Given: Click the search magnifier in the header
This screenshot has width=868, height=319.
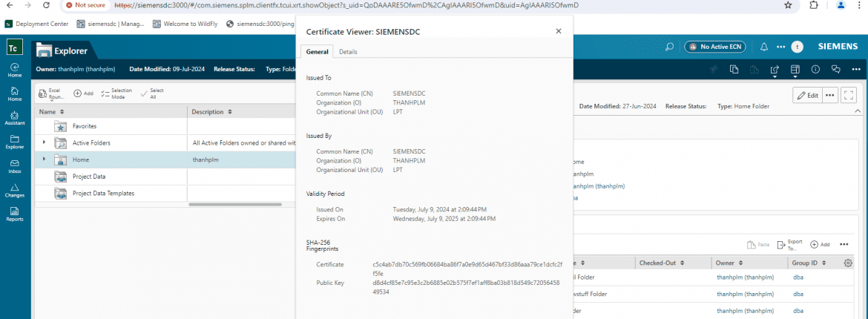Looking at the screenshot, I should (x=669, y=47).
